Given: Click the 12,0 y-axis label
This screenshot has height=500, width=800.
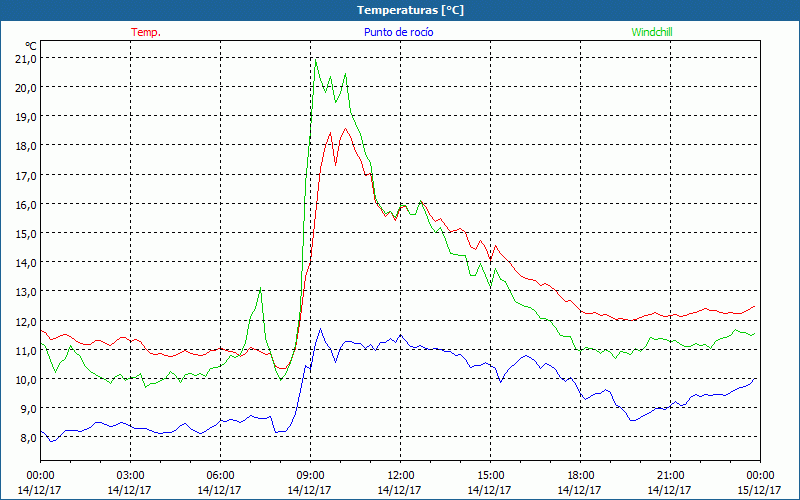Looking at the screenshot, I should (27, 321).
